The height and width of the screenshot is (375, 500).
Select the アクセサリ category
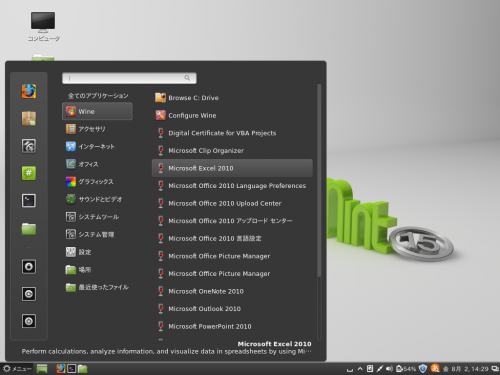[97, 129]
